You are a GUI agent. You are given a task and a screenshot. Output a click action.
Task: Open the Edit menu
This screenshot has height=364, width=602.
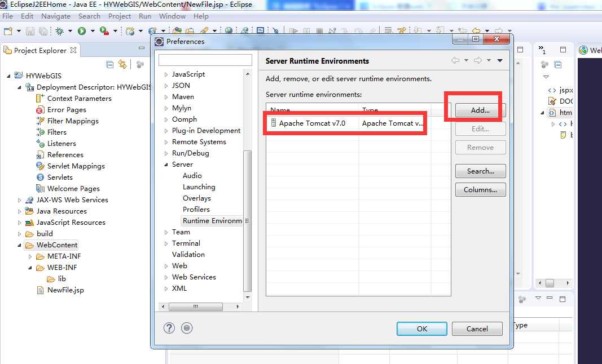tap(27, 16)
